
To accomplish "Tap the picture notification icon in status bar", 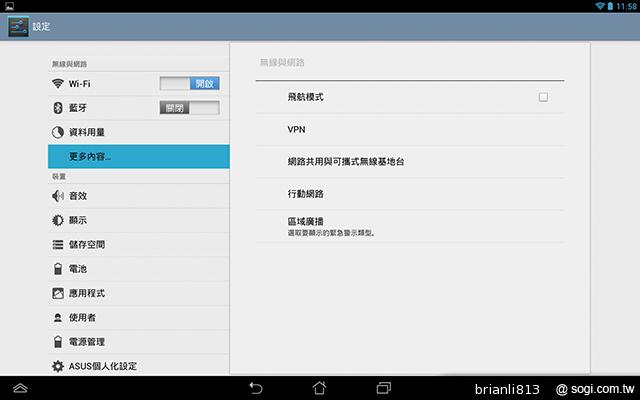I will click(9, 6).
